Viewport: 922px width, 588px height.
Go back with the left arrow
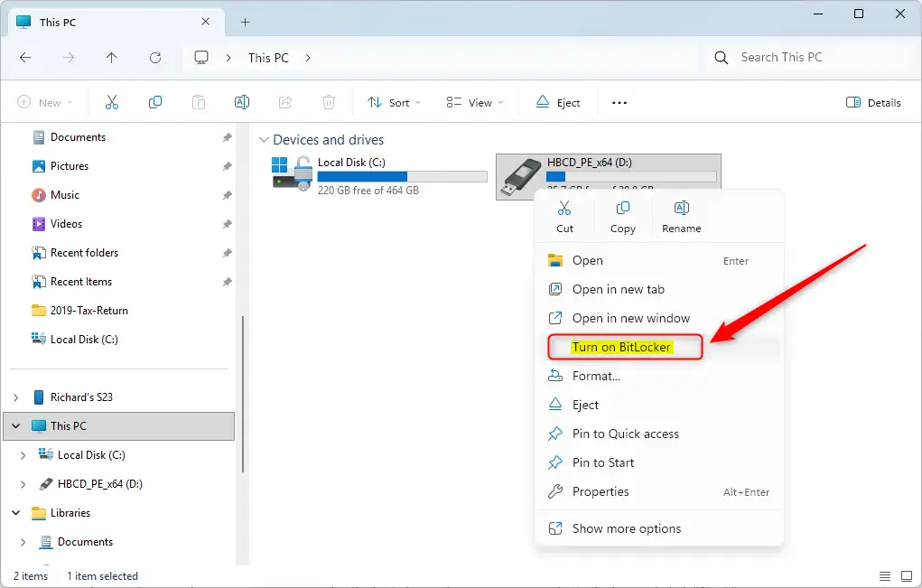coord(25,57)
